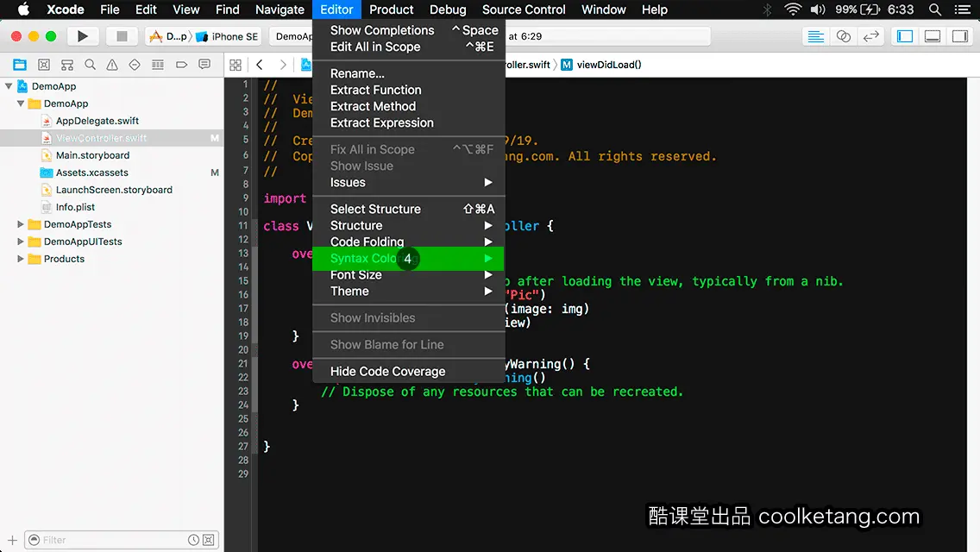This screenshot has height=552, width=980.
Task: Switch to the Version editor
Action: [871, 36]
